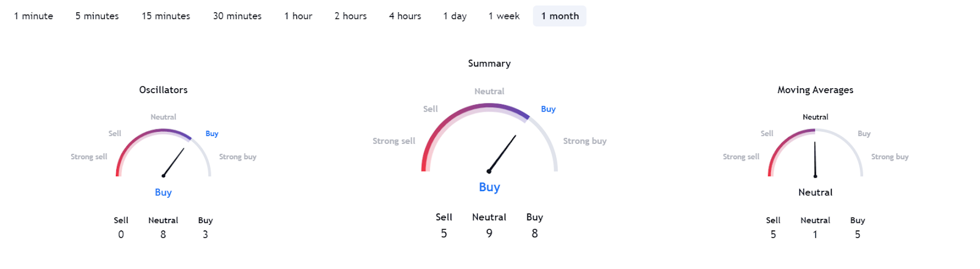The image size is (980, 269).
Task: Switch to 1 hour timeframe
Action: point(298,16)
